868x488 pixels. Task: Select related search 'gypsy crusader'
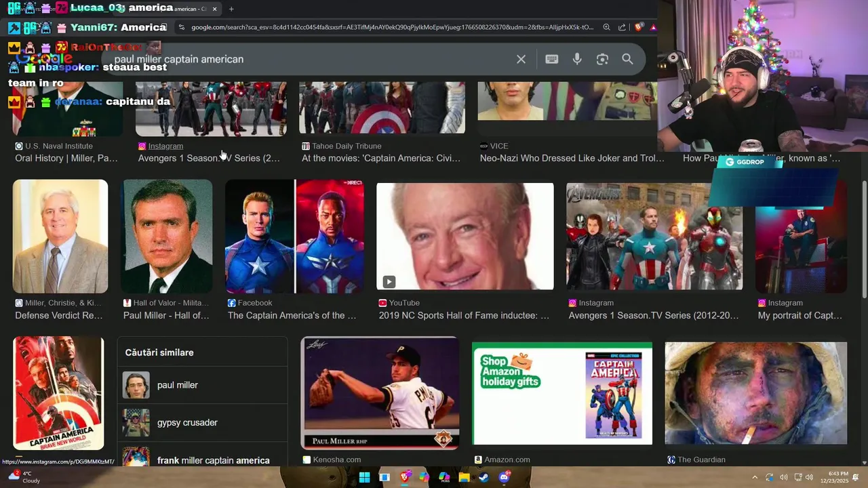click(x=202, y=422)
